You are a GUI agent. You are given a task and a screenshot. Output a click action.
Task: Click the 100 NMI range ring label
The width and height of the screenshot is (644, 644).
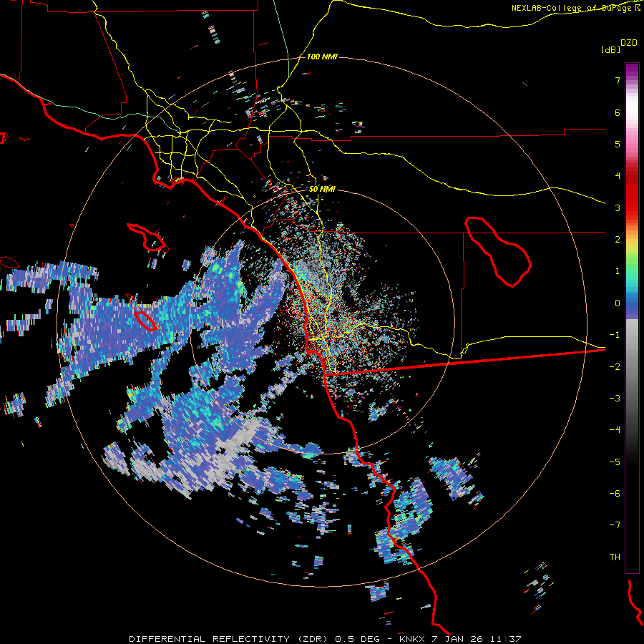[321, 57]
